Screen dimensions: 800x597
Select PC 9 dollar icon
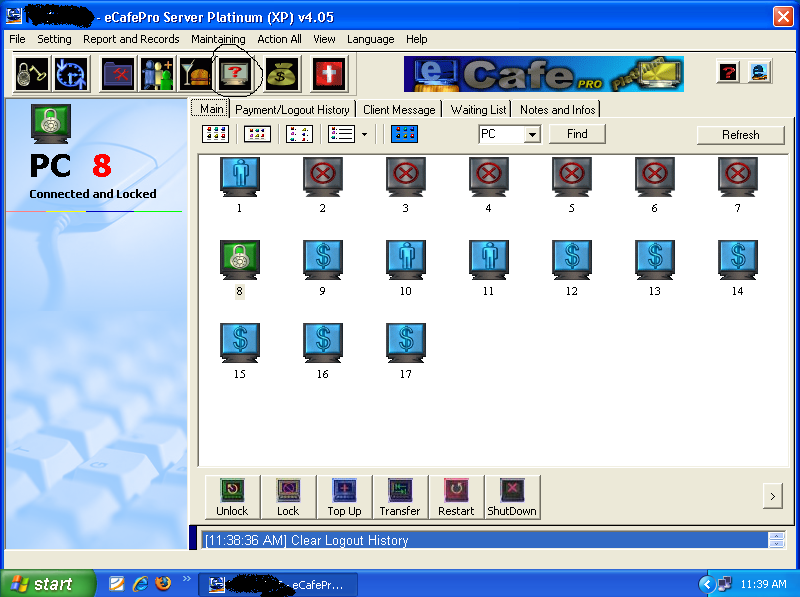click(323, 260)
